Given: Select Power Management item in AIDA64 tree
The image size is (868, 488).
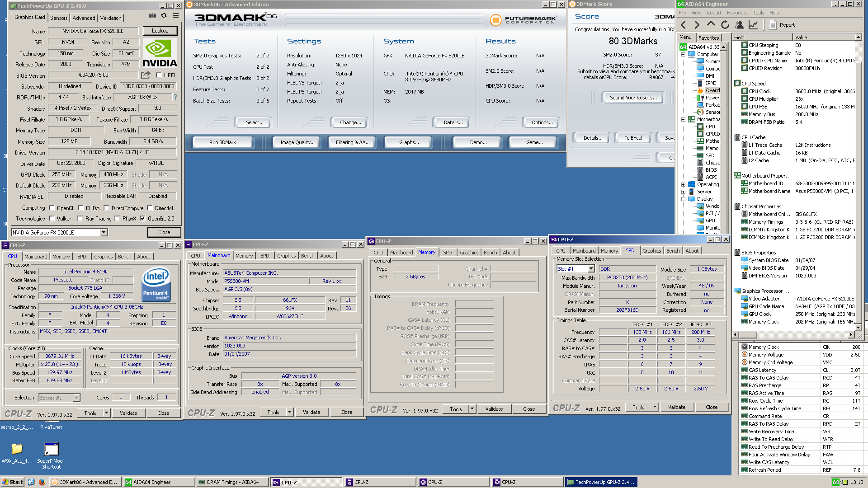Looking at the screenshot, I should pos(708,98).
